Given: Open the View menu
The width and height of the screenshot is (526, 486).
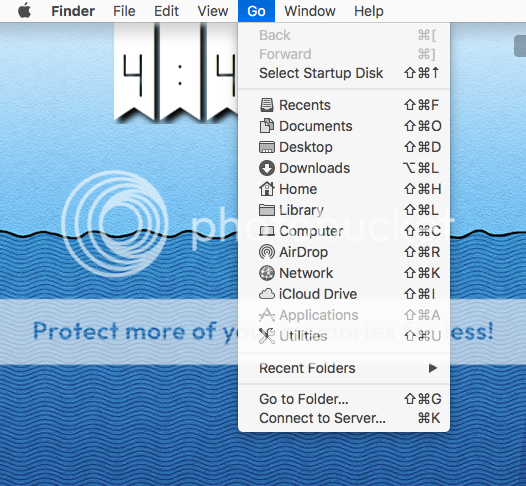Looking at the screenshot, I should click(213, 11).
